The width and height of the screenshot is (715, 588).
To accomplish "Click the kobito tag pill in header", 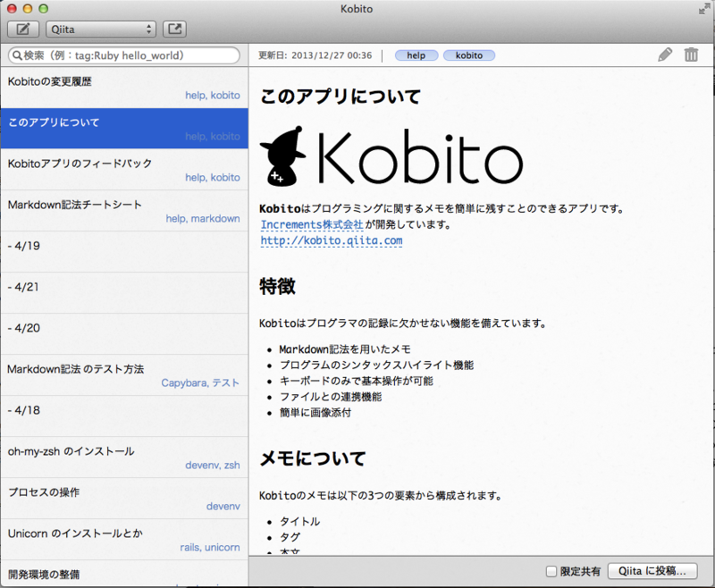I will [468, 55].
